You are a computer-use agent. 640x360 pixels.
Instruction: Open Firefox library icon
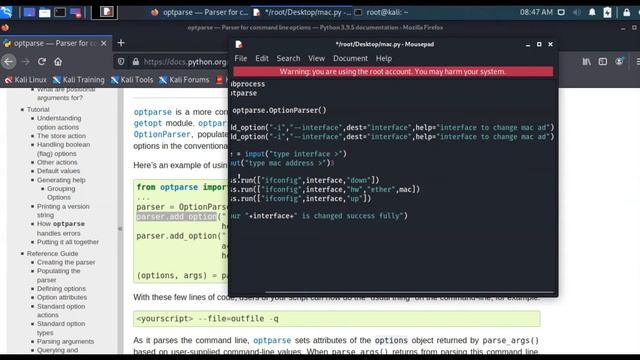pyautogui.click(x=587, y=62)
